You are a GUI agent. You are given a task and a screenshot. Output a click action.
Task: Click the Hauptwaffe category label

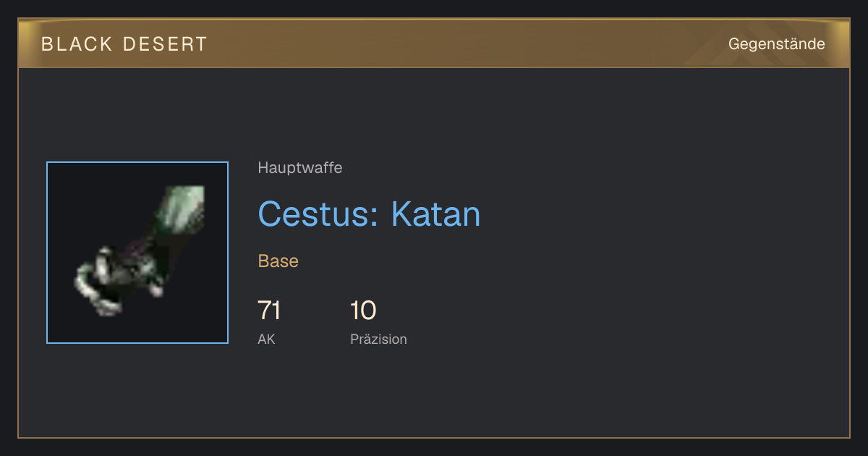tap(300, 168)
